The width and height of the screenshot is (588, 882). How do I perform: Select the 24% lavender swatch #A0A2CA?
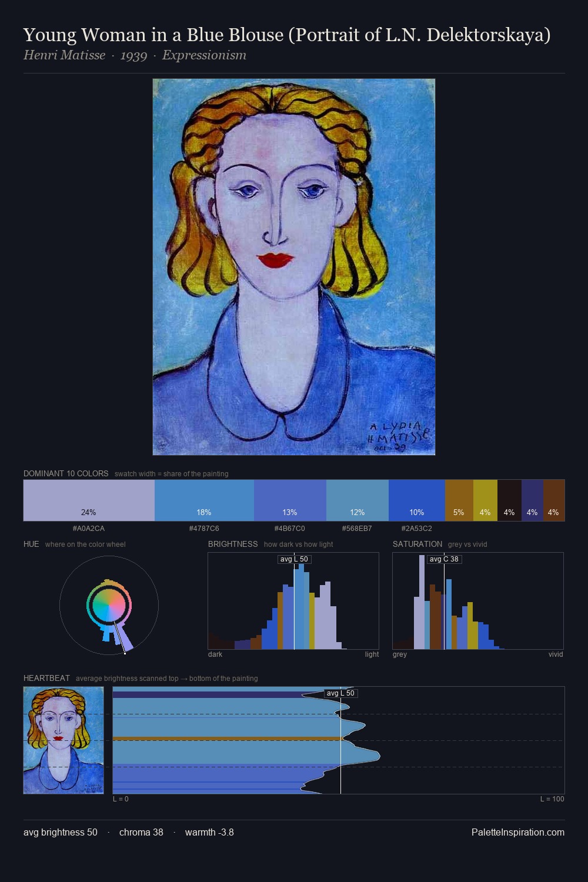click(89, 500)
